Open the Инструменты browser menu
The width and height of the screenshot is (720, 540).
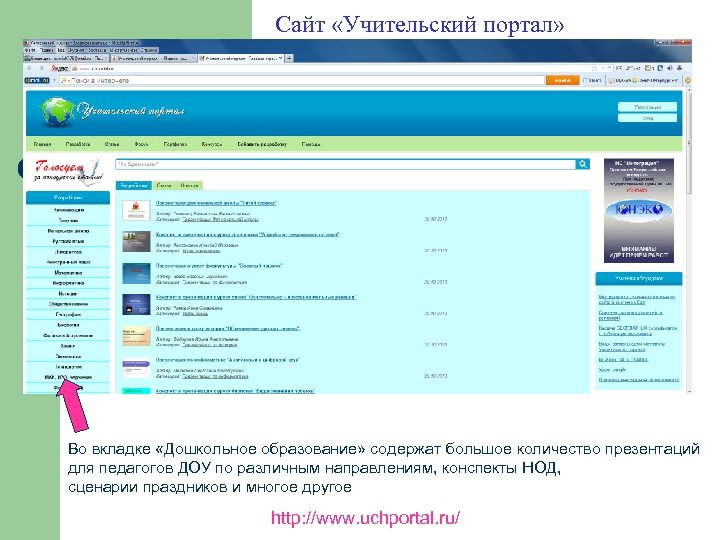click(123, 50)
